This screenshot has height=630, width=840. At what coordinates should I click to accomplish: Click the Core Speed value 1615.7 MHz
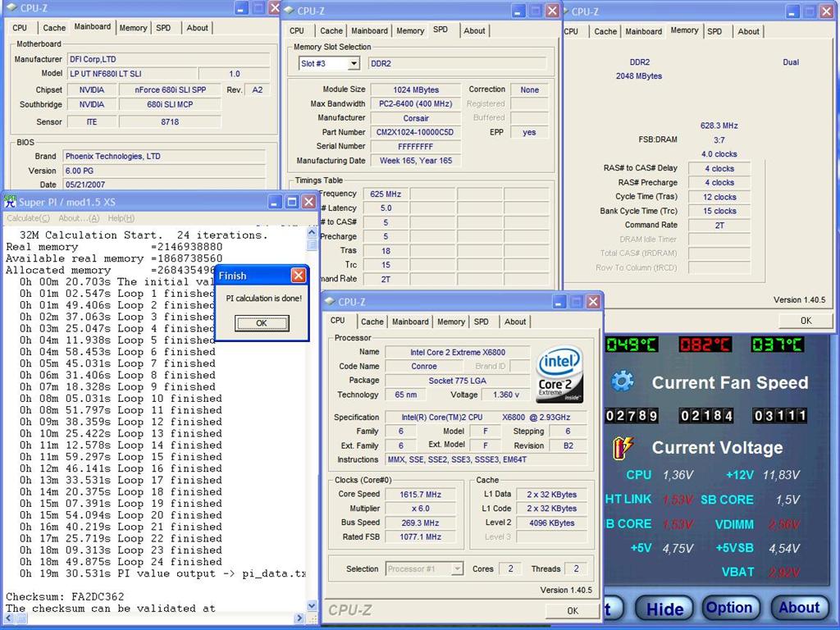tap(421, 495)
